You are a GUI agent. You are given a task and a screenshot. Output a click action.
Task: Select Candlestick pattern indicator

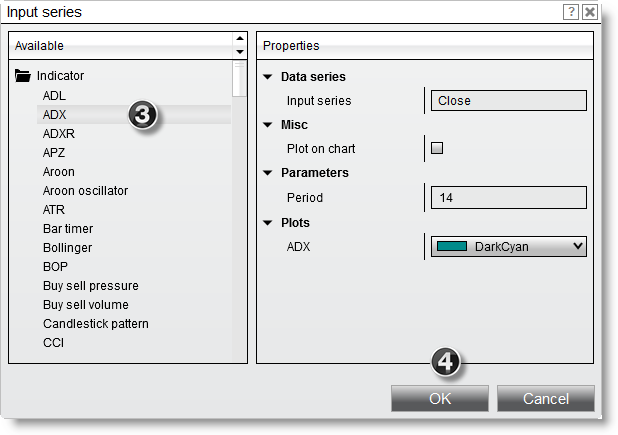point(95,324)
